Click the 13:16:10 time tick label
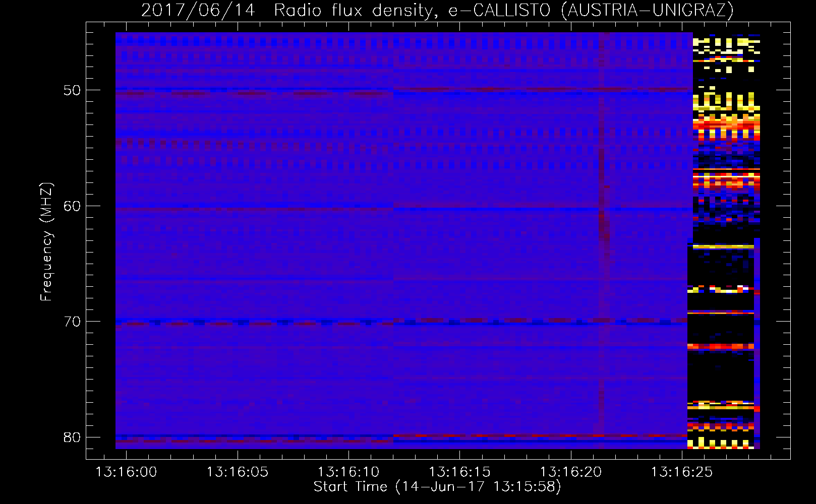This screenshot has height=504, width=816. [348, 472]
